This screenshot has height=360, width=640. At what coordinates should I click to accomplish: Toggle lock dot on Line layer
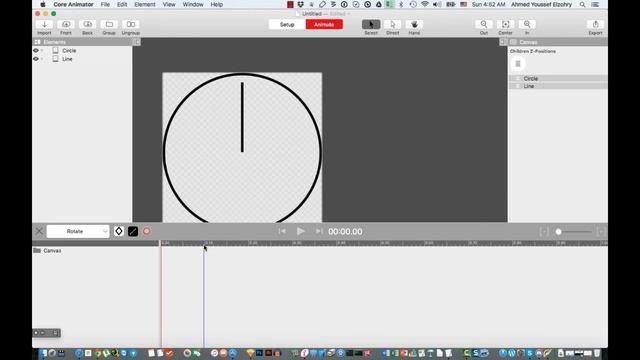(x=42, y=59)
